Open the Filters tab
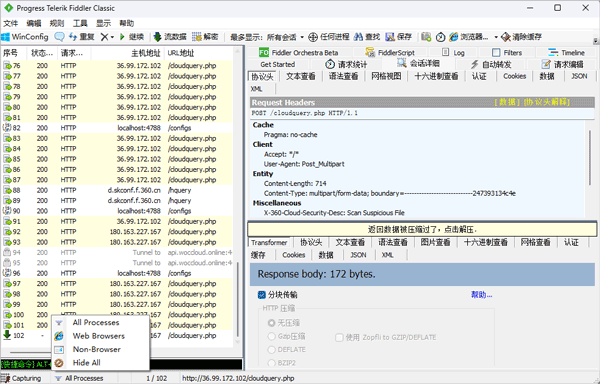The width and height of the screenshot is (600, 384). [507, 53]
